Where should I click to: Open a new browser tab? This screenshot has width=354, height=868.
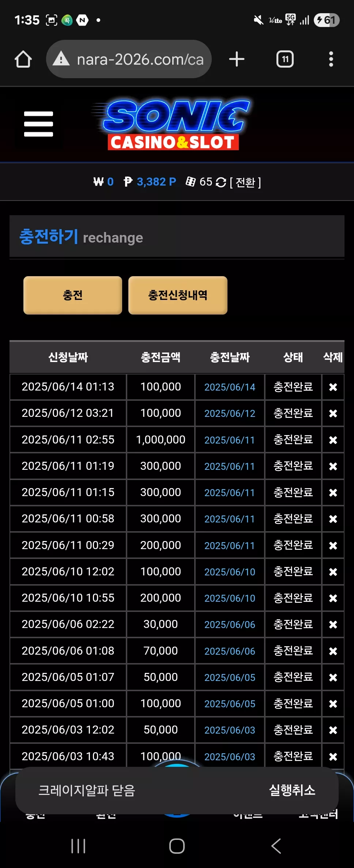pyautogui.click(x=237, y=59)
